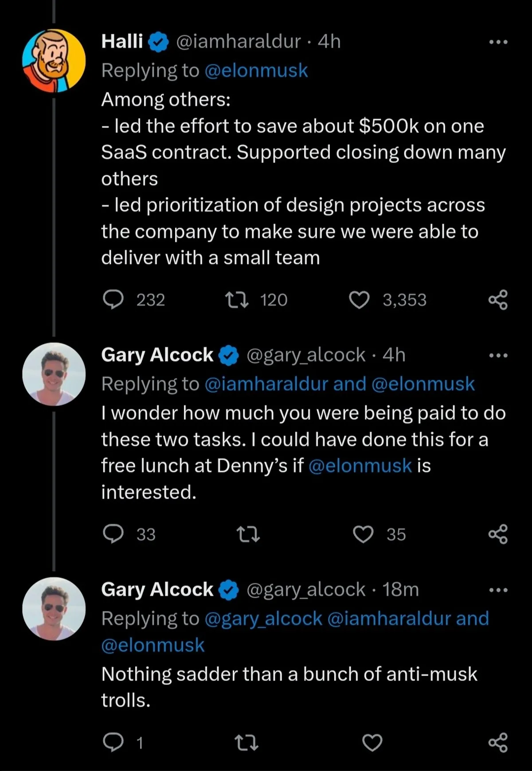
Task: Click reply icon on Gary's Denny's tweet
Action: (x=113, y=534)
